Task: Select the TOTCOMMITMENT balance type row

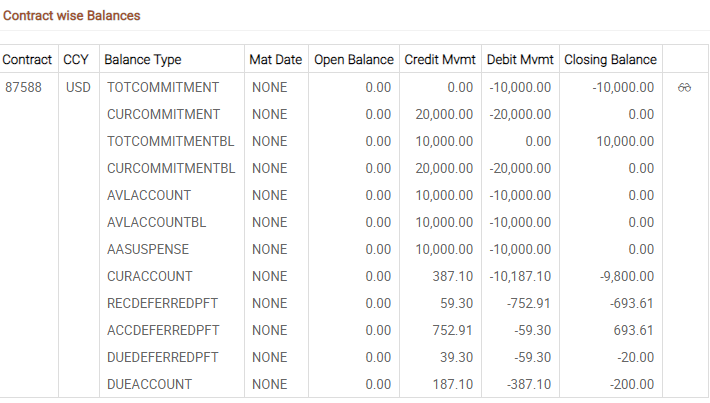Action: (x=163, y=87)
